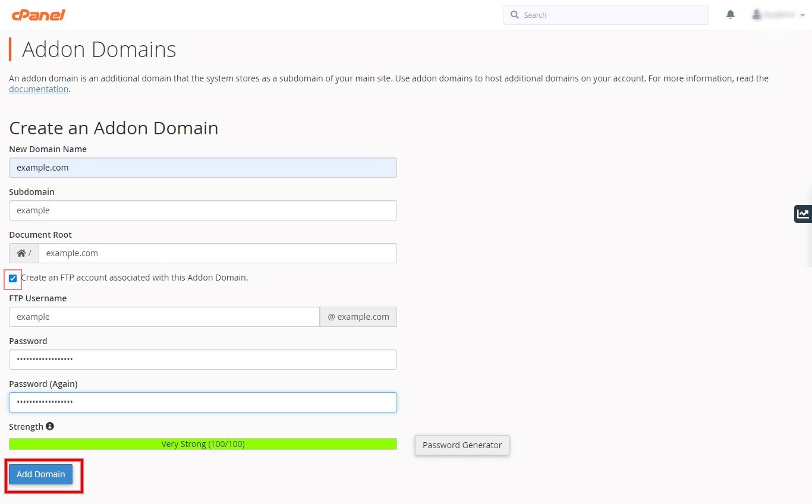This screenshot has height=504, width=812.
Task: Click the Document Root input field
Action: pos(218,253)
